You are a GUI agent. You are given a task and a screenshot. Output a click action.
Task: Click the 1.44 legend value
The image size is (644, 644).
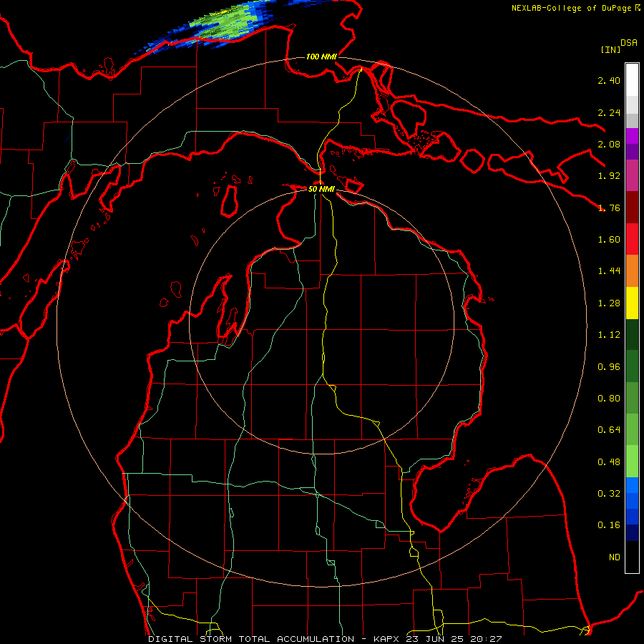(x=609, y=271)
